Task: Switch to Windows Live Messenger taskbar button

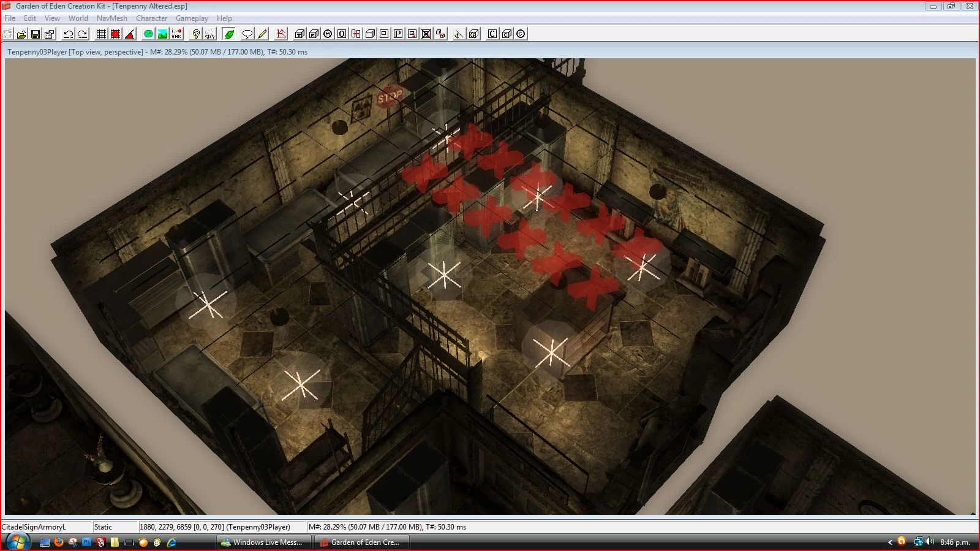Action: (x=264, y=542)
